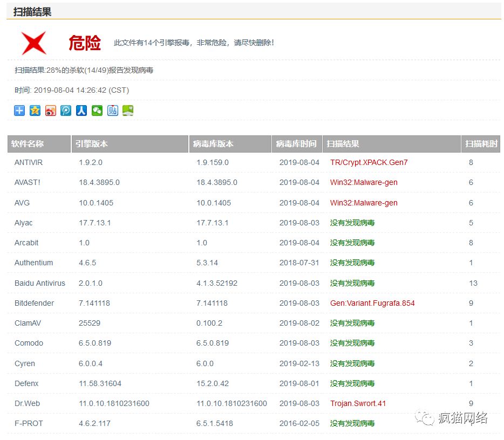The height and width of the screenshot is (440, 504).
Task: Click F-PROT database version 6.5.1.5418
Action: point(215,424)
